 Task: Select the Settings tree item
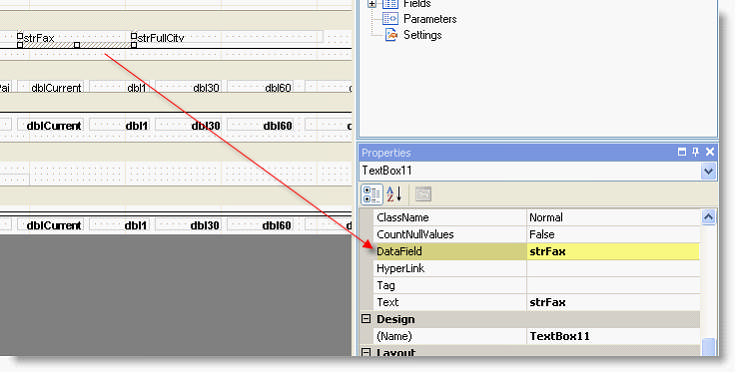click(x=422, y=35)
